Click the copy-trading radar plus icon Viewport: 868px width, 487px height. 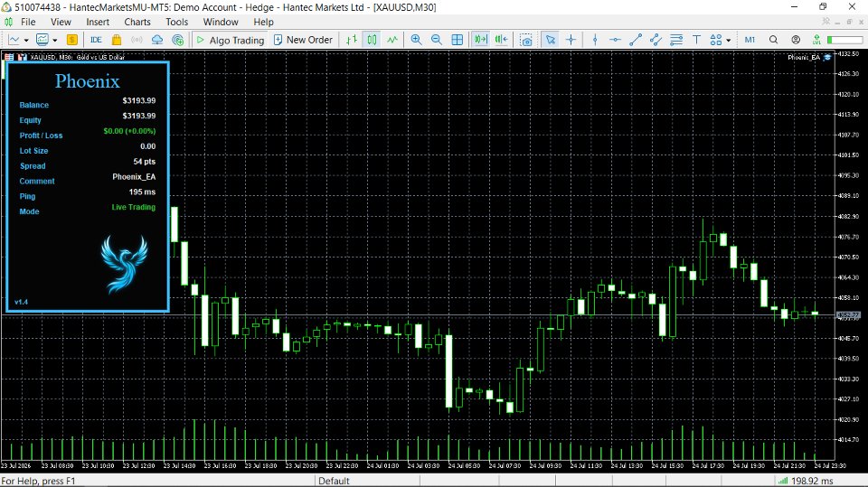click(178, 40)
